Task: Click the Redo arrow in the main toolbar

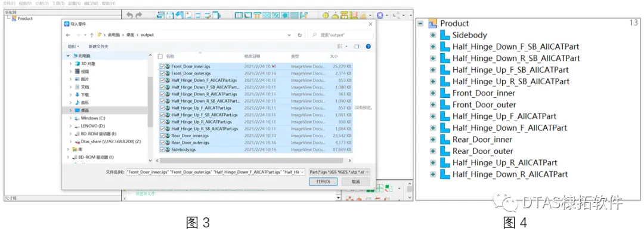Action: (139, 15)
